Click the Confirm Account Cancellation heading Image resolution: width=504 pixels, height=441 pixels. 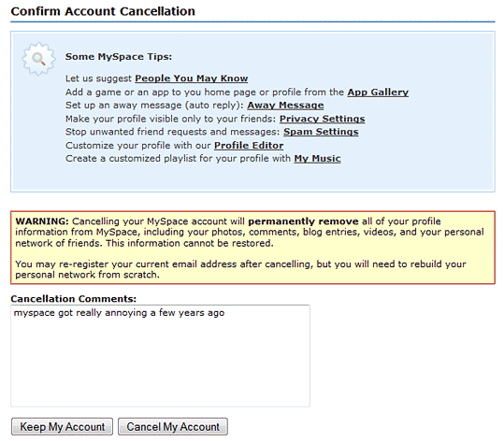pyautogui.click(x=103, y=11)
